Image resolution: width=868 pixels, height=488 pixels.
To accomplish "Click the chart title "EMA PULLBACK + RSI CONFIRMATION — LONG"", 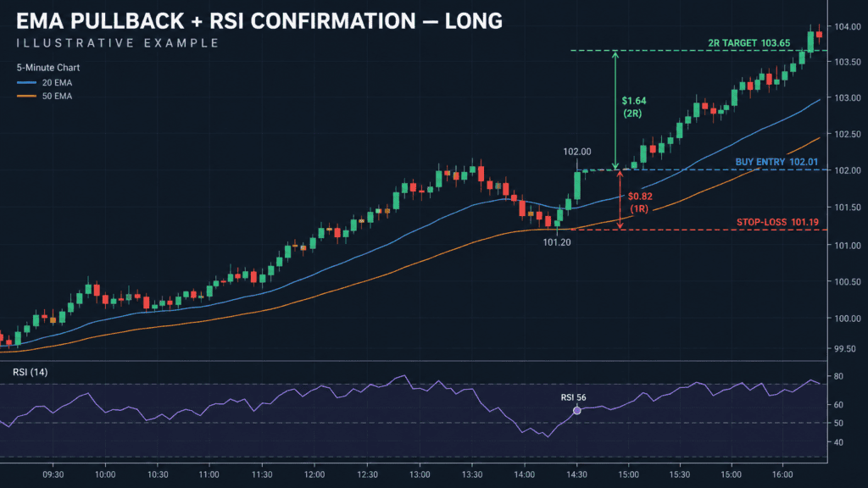I will click(259, 21).
